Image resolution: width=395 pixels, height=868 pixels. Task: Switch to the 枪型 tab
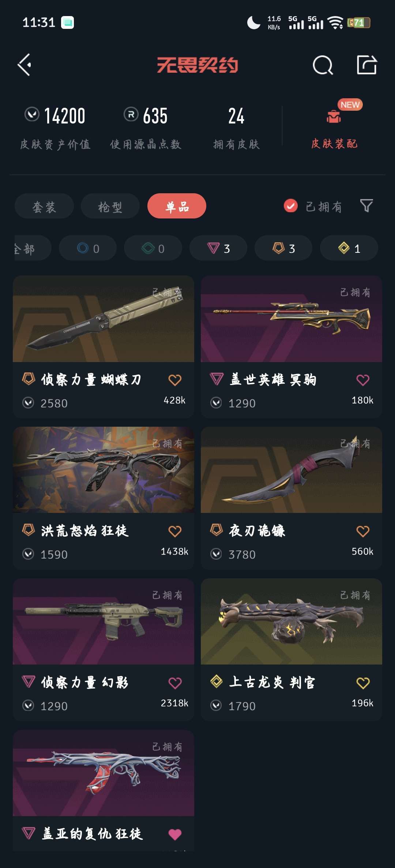click(x=110, y=206)
